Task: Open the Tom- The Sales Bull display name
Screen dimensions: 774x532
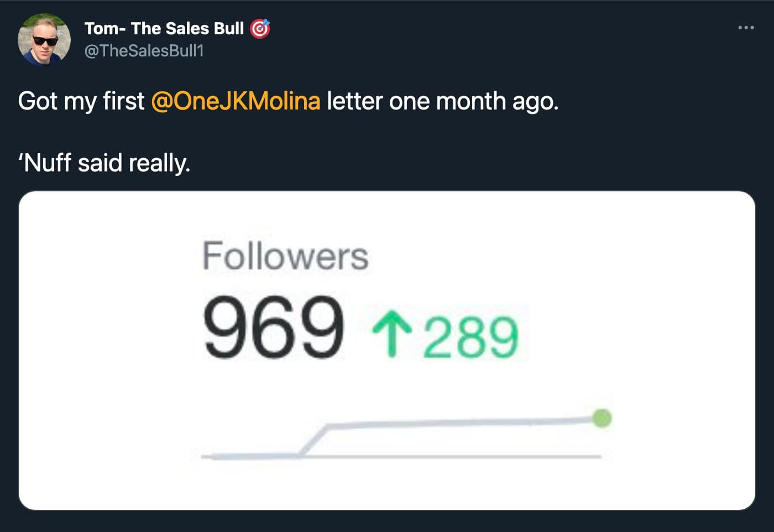Action: pos(164,28)
